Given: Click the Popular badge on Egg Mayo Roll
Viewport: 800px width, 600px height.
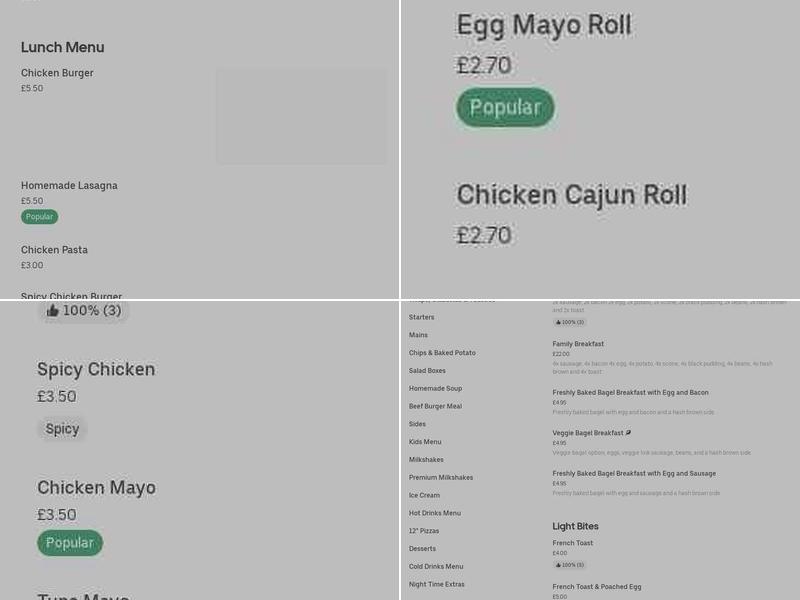Looking at the screenshot, I should tap(505, 106).
